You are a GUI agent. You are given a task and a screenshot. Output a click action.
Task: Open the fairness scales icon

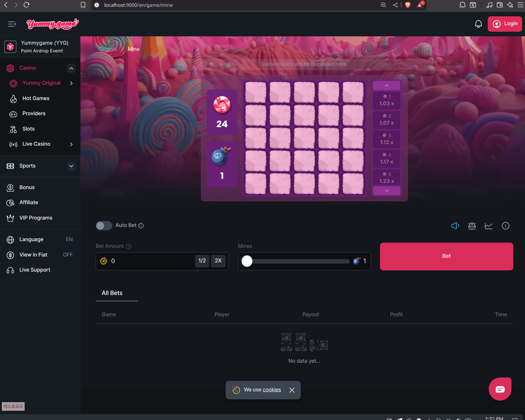click(x=472, y=226)
